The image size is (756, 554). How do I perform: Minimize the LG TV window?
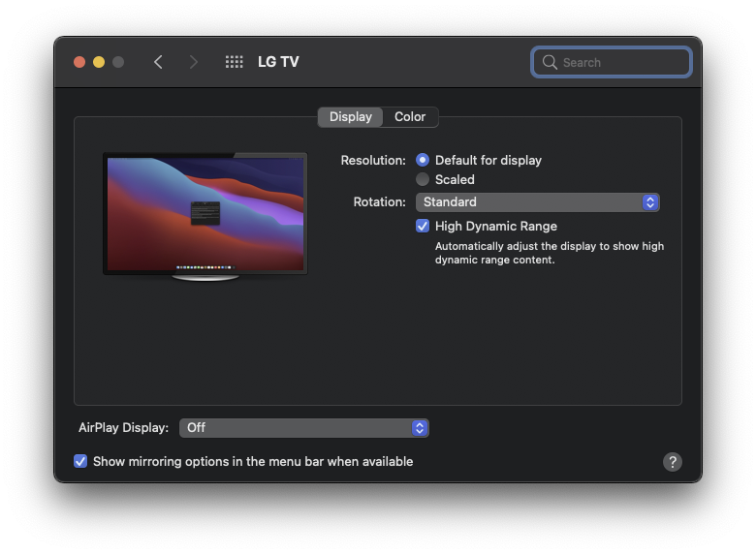click(99, 62)
